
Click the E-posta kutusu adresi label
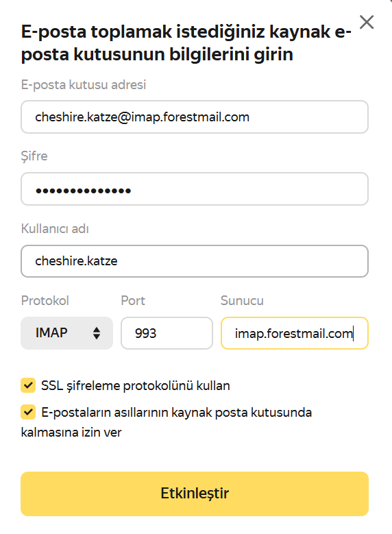coord(84,84)
